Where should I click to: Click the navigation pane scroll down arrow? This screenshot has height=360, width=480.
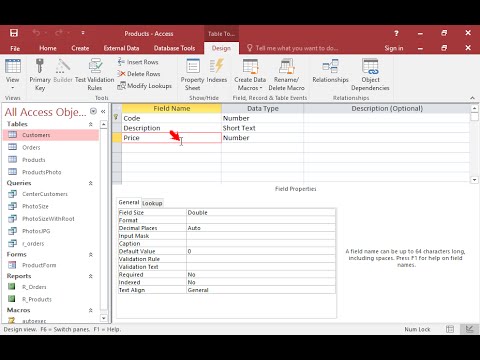coord(104,318)
